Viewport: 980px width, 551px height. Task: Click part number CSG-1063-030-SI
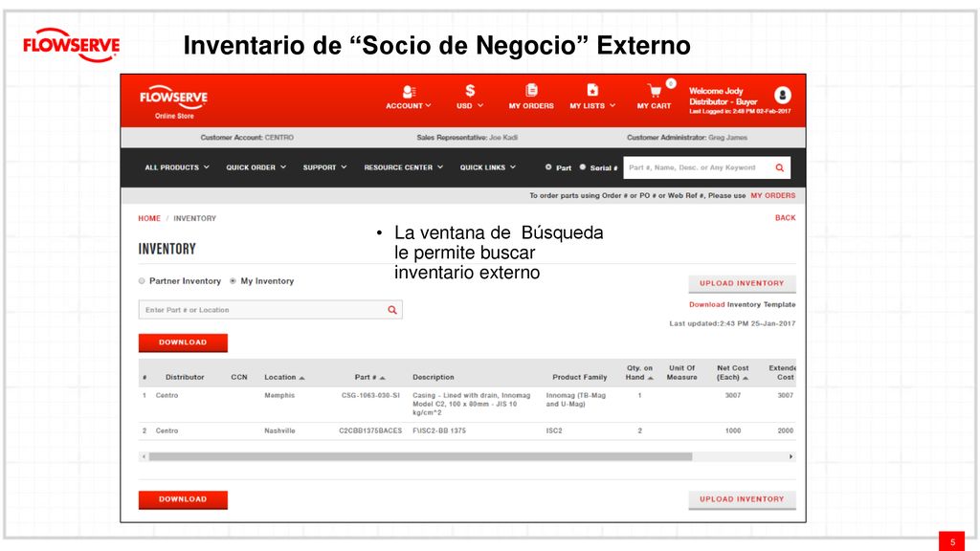[x=370, y=395]
